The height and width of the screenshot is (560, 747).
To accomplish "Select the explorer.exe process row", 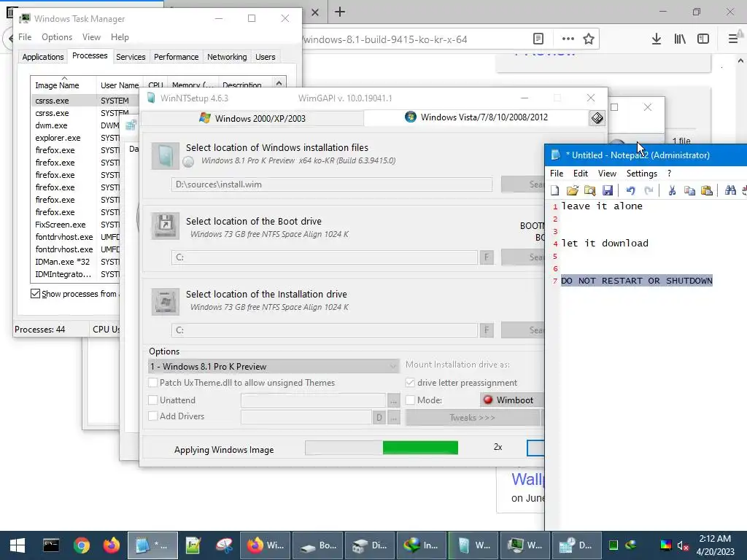I will (76, 138).
